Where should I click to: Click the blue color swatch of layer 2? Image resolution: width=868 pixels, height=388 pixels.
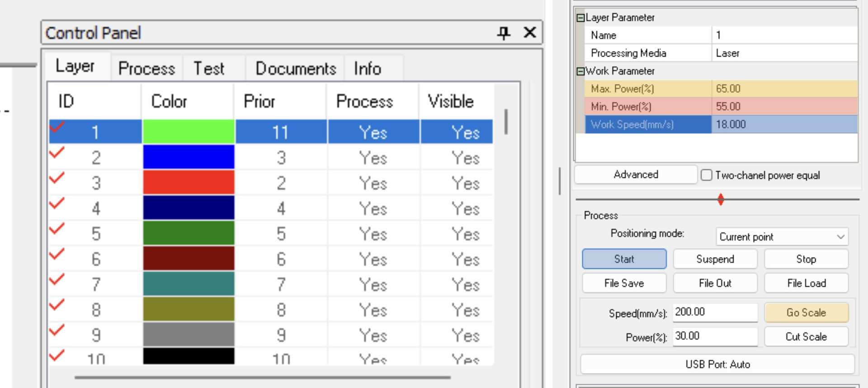tap(189, 157)
